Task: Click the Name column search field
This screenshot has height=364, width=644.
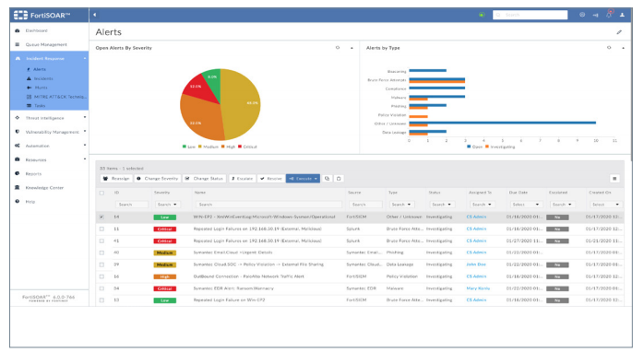Action: click(x=269, y=205)
